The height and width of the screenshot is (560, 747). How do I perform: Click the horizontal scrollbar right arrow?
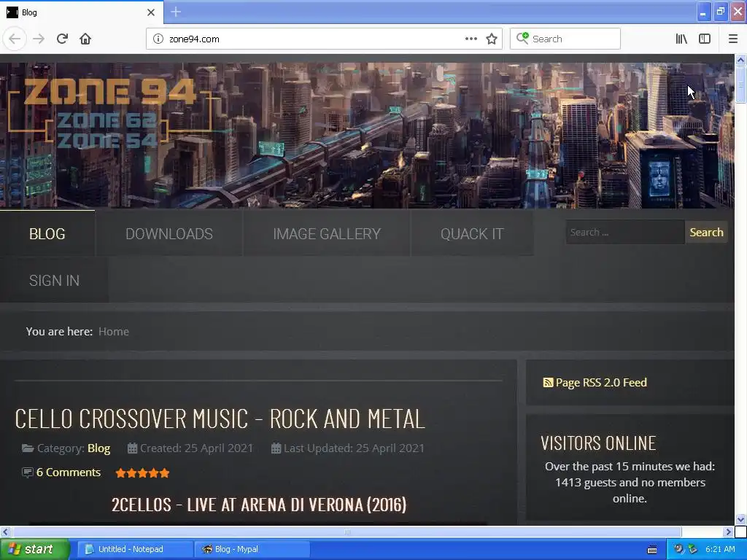coord(729,532)
